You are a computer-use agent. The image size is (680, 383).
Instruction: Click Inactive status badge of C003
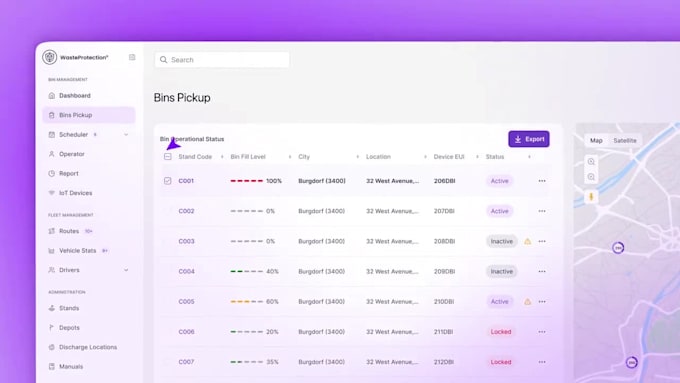(x=502, y=241)
